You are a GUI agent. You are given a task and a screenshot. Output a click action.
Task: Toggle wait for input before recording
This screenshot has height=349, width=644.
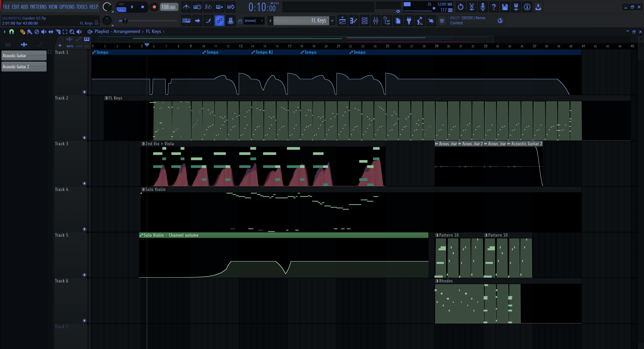[x=197, y=7]
